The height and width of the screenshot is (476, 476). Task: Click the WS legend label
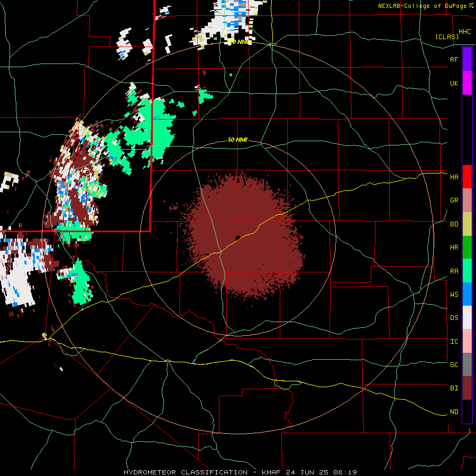click(x=454, y=295)
